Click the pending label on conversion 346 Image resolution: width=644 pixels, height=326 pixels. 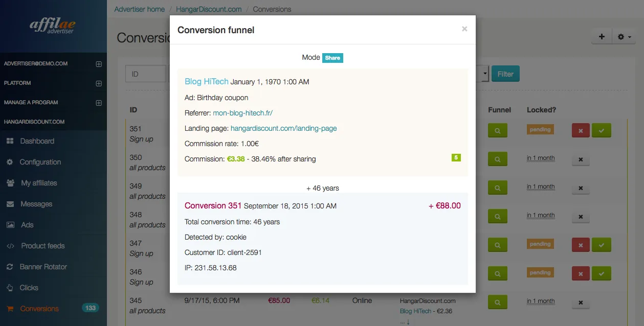click(x=540, y=272)
